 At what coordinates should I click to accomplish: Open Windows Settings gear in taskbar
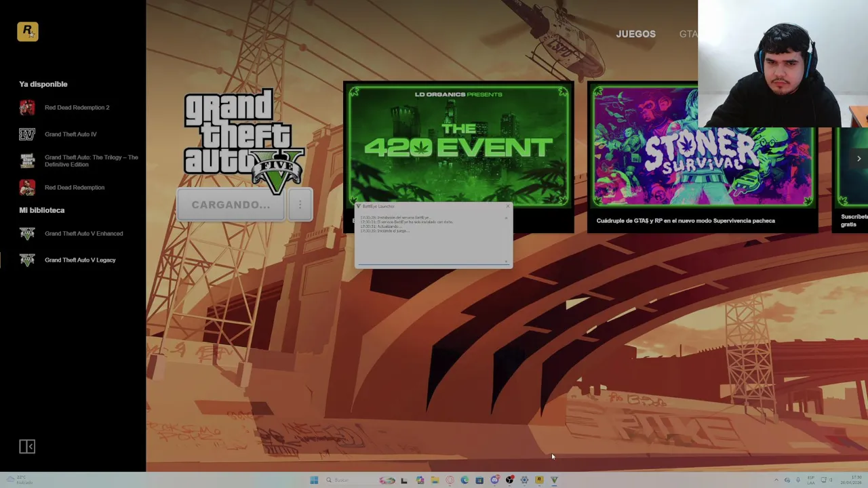524,480
